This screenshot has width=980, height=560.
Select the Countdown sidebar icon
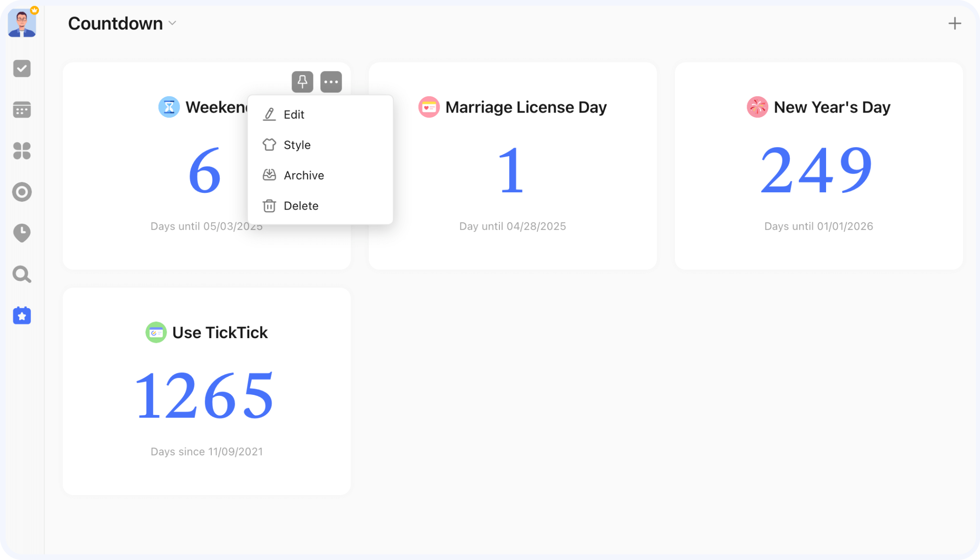[22, 316]
